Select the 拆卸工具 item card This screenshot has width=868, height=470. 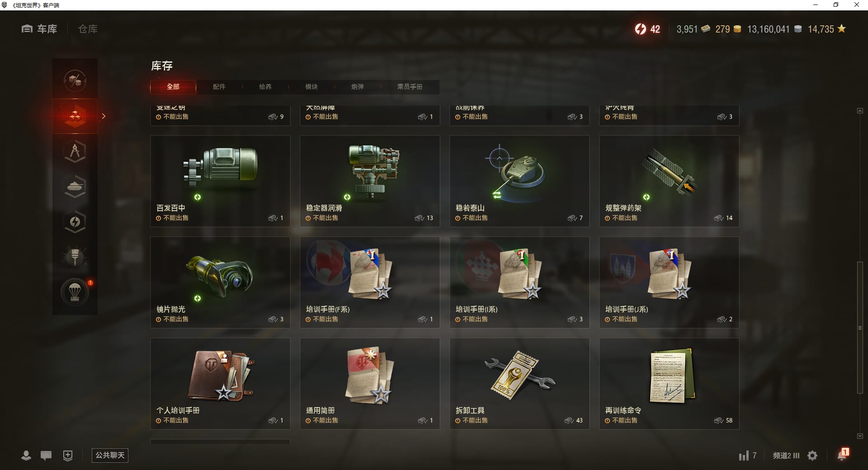(x=519, y=384)
